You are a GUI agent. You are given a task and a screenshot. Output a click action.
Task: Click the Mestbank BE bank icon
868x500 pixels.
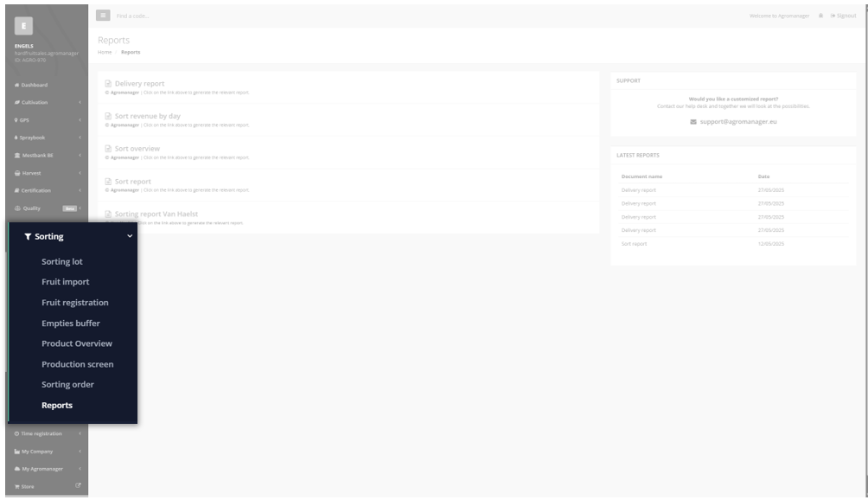[17, 156]
